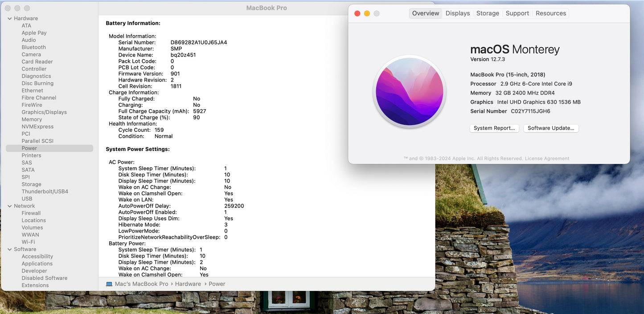
Task: Collapse the Software section in sidebar
Action: coord(10,249)
